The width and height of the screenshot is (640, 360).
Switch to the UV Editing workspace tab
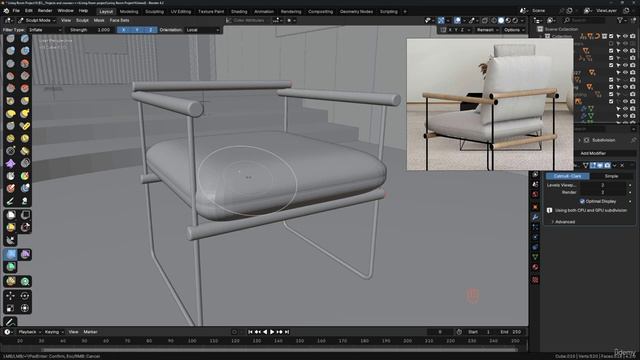tap(181, 11)
